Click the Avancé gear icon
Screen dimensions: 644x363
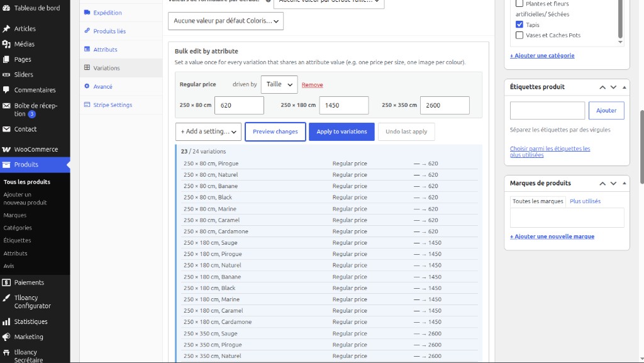[87, 86]
